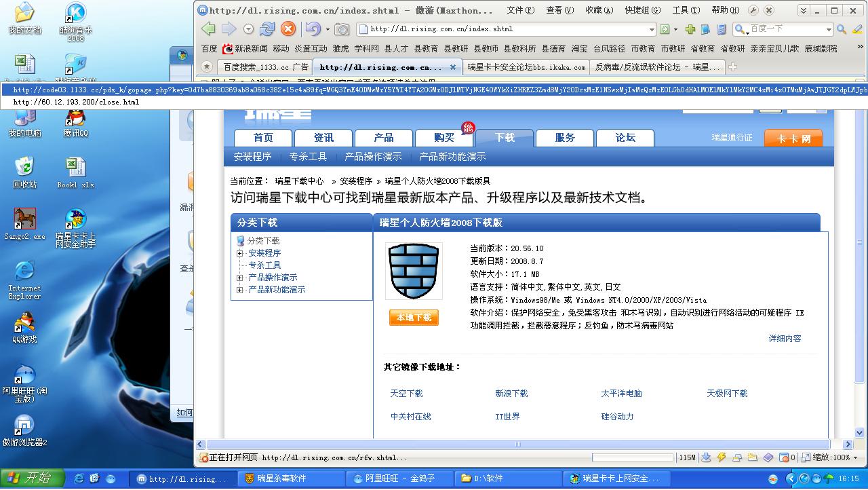Viewport: 868px width, 490px height.
Task: Click the green plus add-favorite icon
Action: click(x=690, y=29)
